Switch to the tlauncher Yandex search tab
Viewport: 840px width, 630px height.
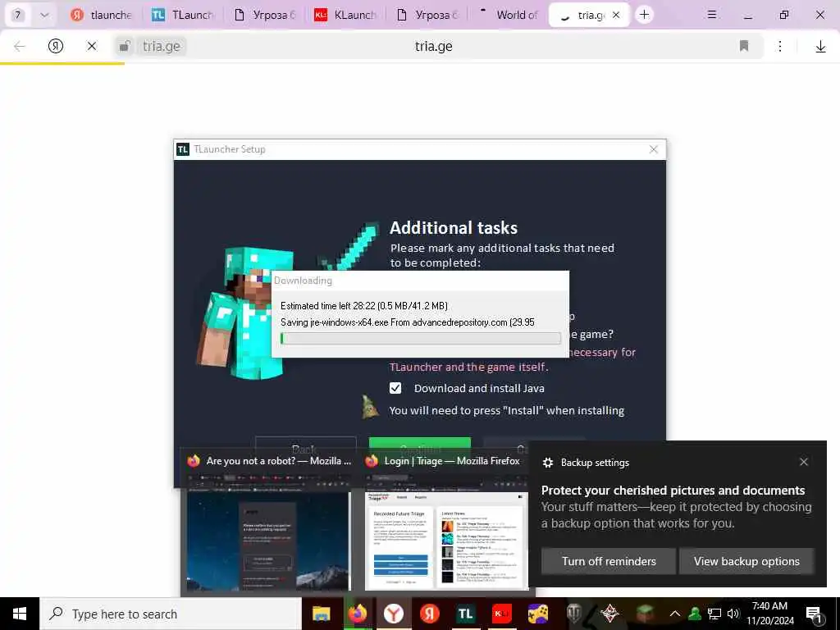[x=101, y=15]
